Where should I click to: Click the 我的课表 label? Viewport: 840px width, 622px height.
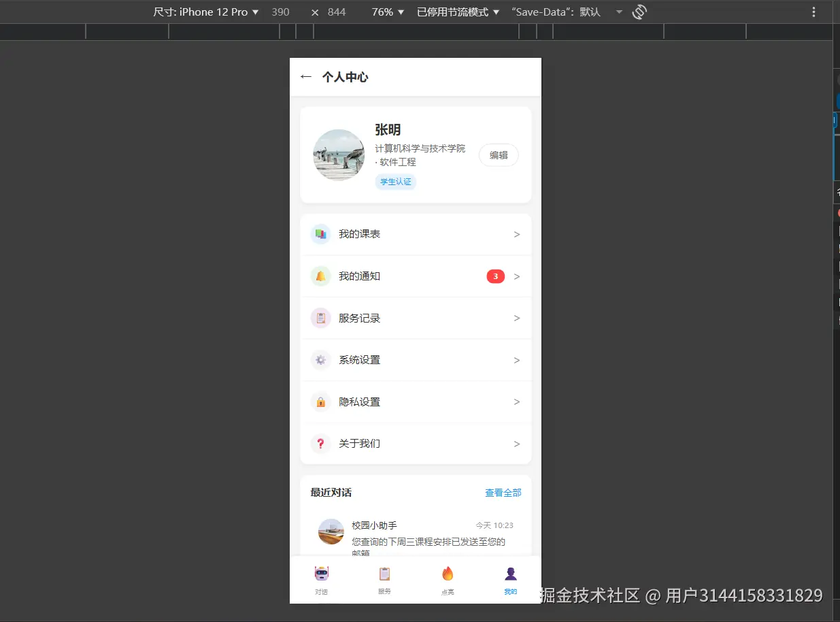click(359, 234)
